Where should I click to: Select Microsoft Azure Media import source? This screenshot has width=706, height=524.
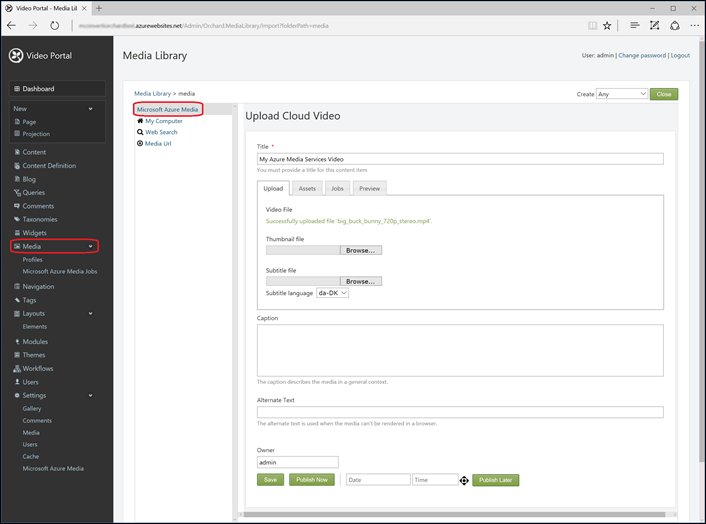pos(167,109)
